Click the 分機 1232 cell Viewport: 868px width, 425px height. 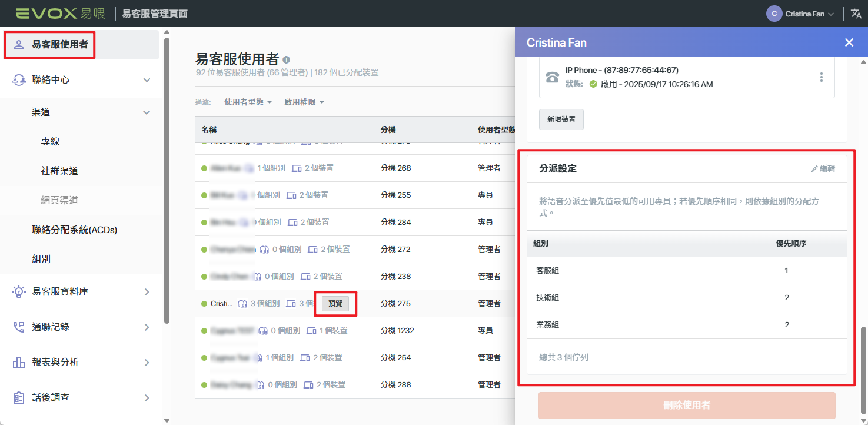coord(398,331)
